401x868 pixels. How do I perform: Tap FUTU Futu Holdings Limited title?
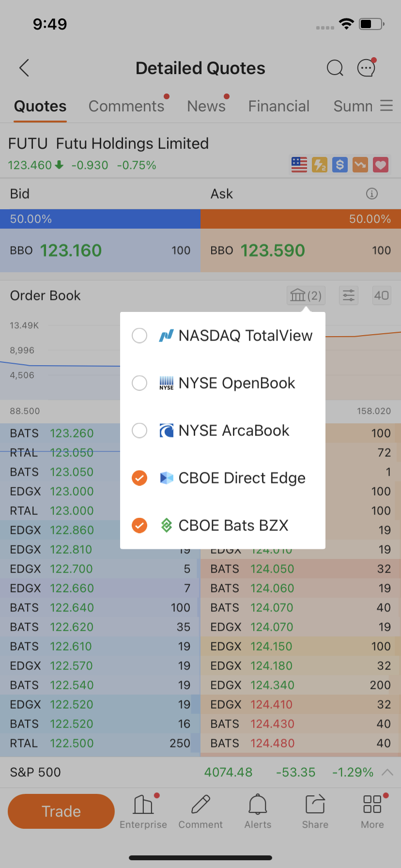(108, 143)
